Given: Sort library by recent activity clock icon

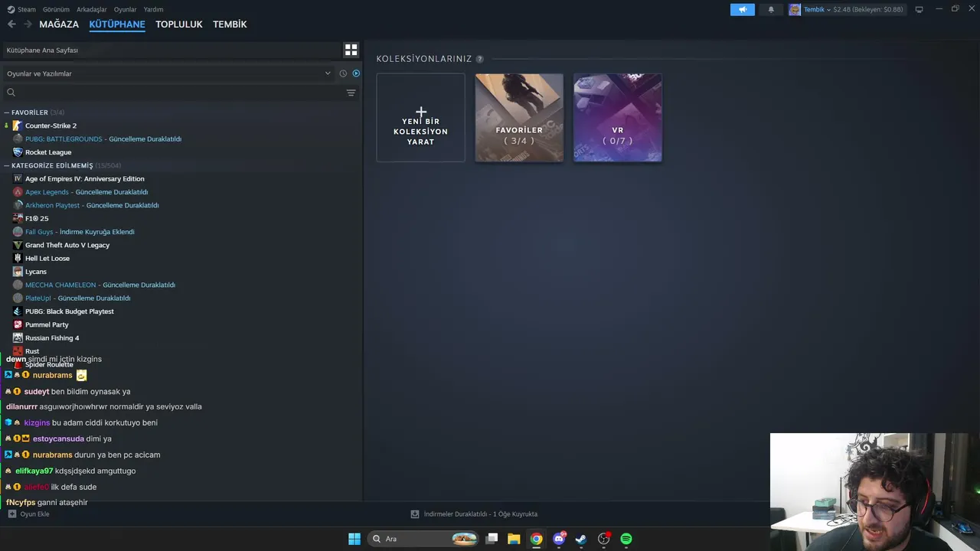Looking at the screenshot, I should point(343,73).
